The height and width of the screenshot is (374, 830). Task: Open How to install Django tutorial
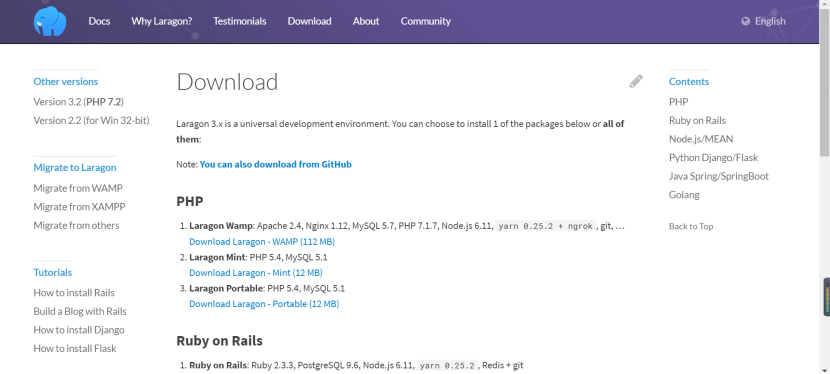coord(79,330)
